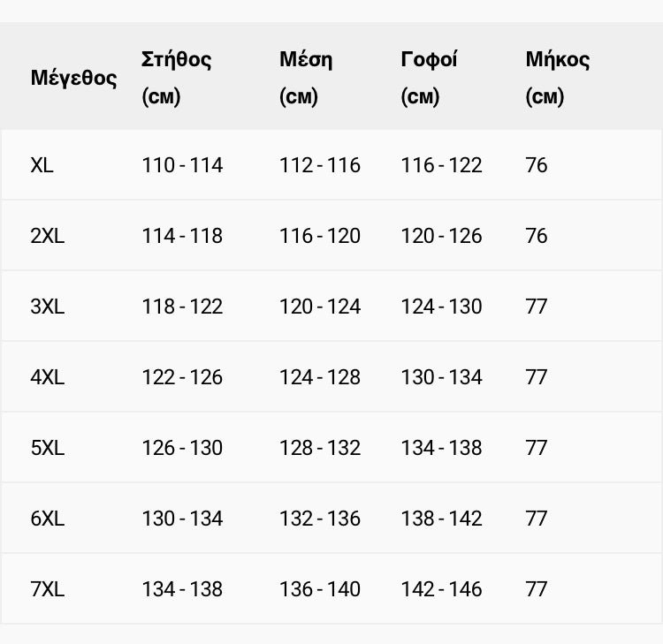The image size is (663, 644).
Task: Click waist value 128 - 132
Action: click(320, 448)
